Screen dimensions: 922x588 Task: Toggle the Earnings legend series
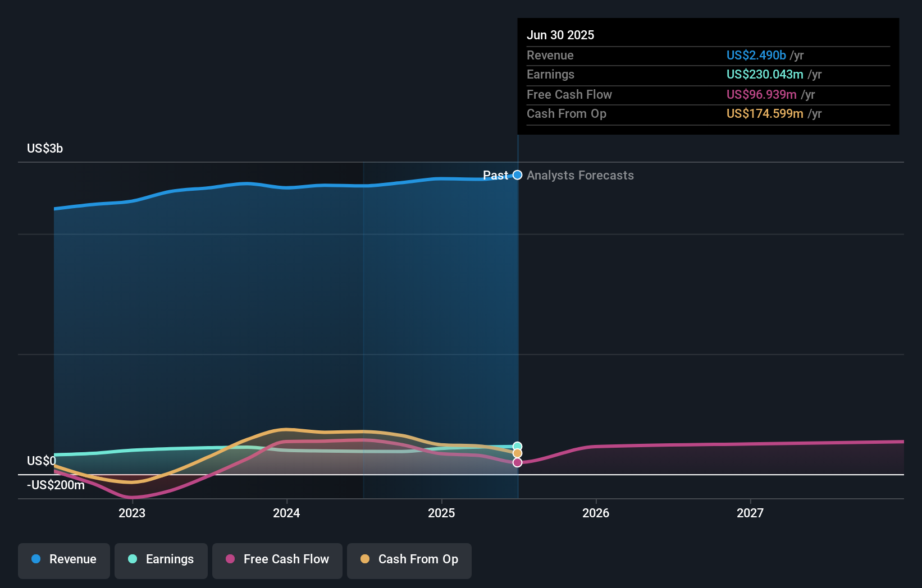(161, 559)
